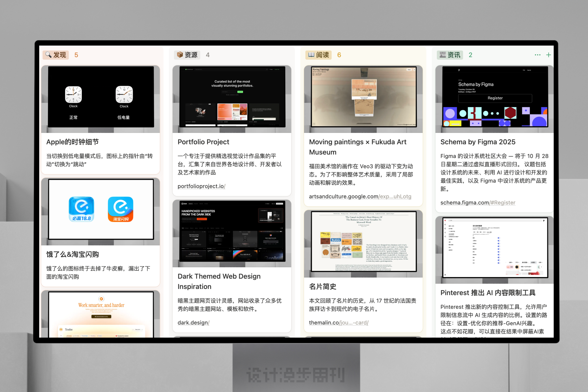This screenshot has height=392, width=588.
Task: Open the 名片简史 card title
Action: pos(322,286)
